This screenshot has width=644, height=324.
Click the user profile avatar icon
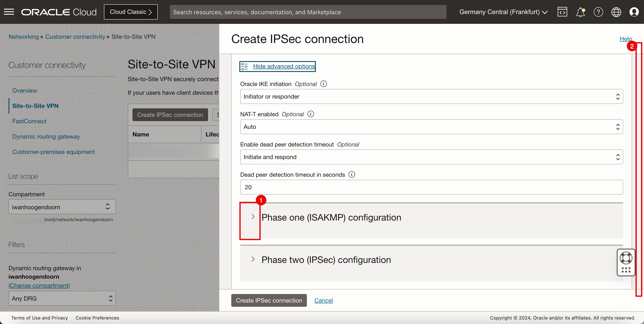point(634,11)
